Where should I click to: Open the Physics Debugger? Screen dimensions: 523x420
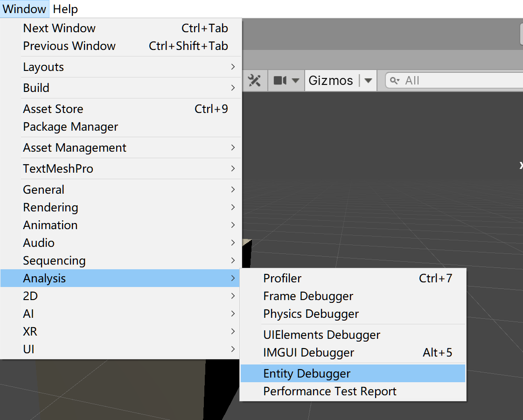353,314
